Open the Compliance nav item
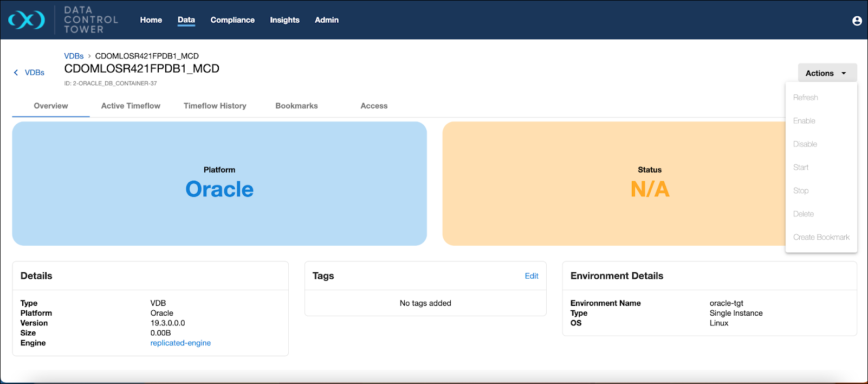Screen dimensions: 868x384 pos(232,20)
